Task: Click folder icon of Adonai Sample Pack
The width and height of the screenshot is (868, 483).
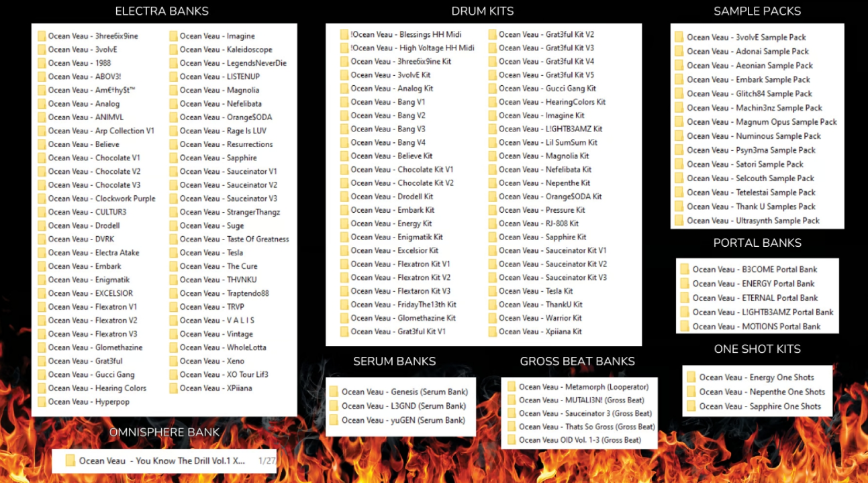Action: coord(679,52)
